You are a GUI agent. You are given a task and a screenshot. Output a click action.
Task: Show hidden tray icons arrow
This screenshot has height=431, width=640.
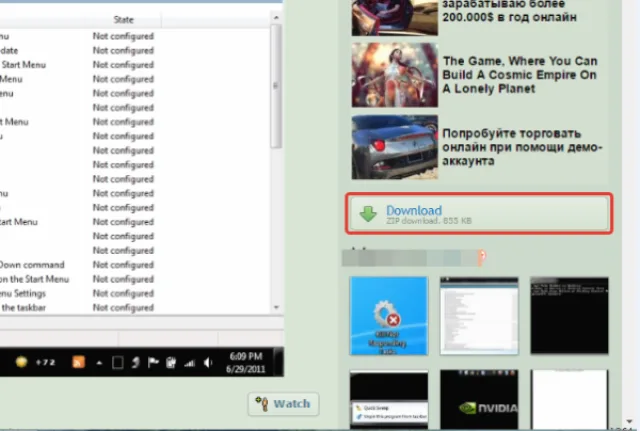click(99, 362)
